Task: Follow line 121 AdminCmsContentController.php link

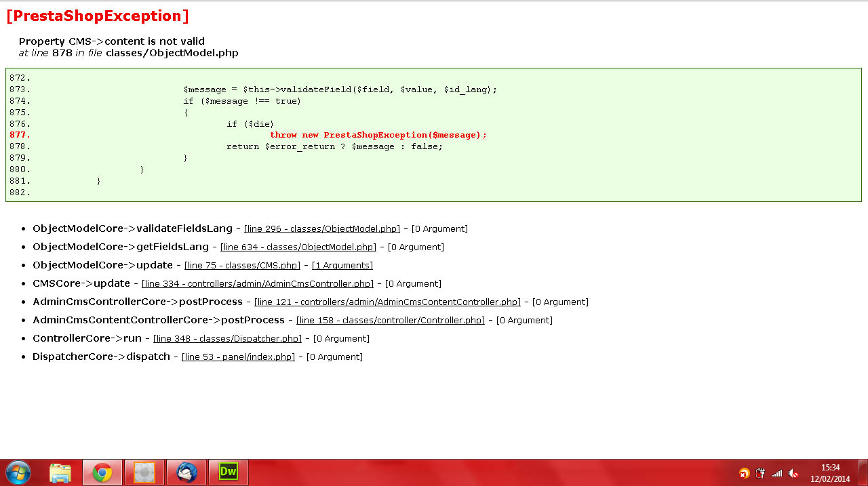Action: 387,302
